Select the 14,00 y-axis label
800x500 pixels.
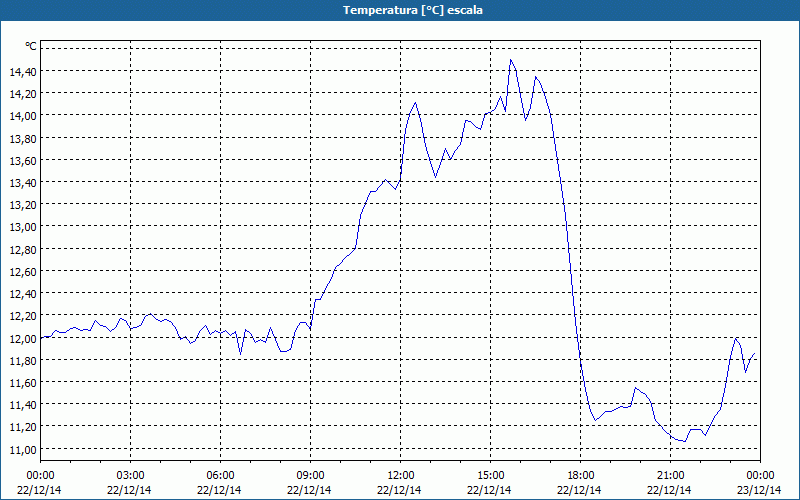23,116
